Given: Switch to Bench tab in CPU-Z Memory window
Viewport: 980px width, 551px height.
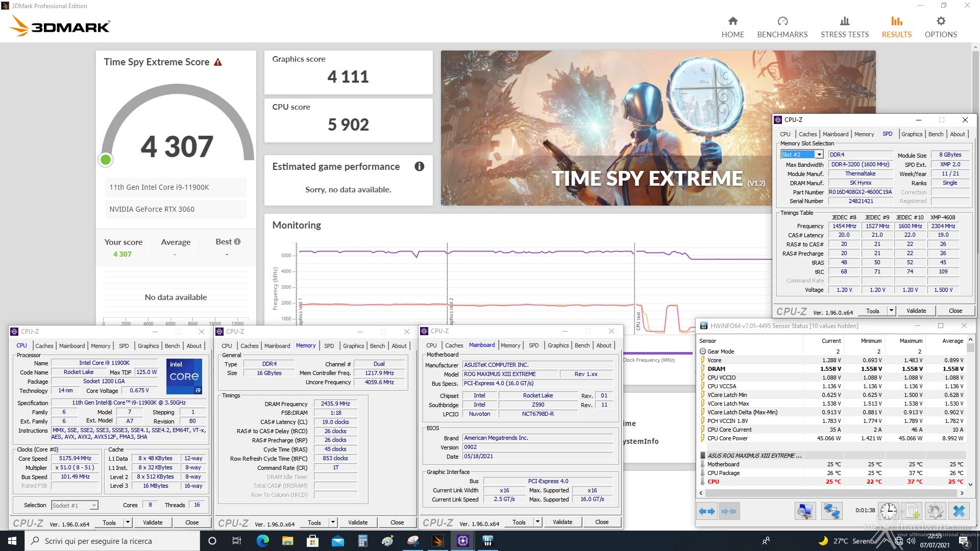Looking at the screenshot, I should (x=377, y=346).
